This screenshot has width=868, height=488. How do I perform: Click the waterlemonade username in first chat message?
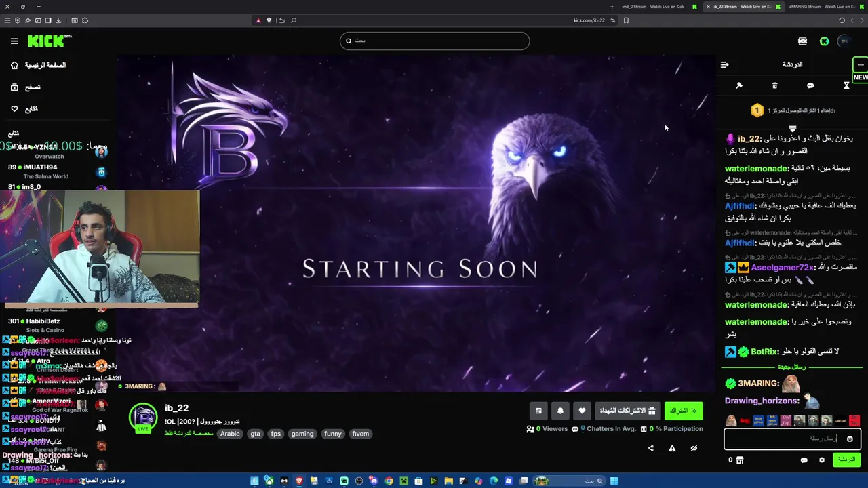[x=757, y=169]
